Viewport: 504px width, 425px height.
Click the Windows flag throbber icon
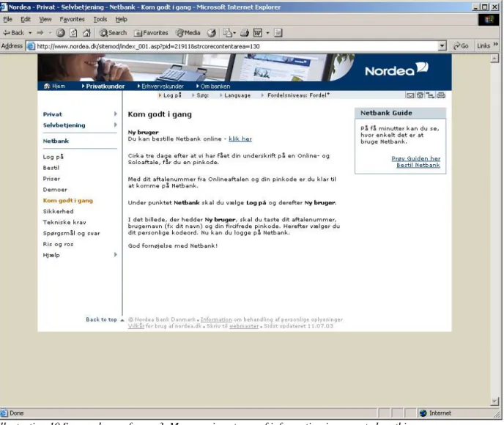tap(489, 20)
